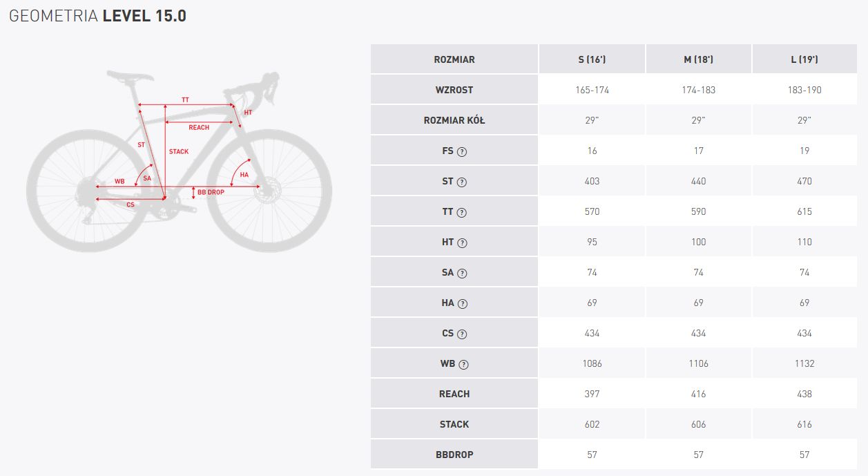Click the REACH row label
Screen dimensions: 868x476
[454, 394]
